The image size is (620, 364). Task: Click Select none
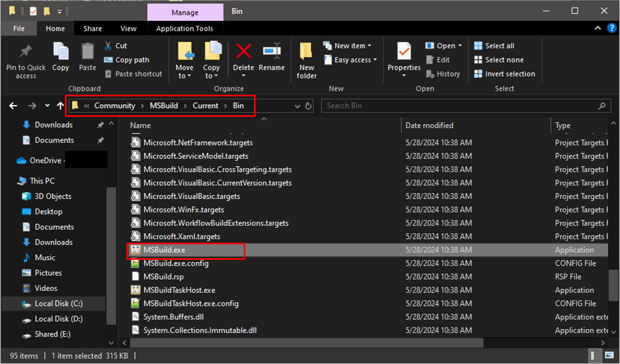coord(499,60)
